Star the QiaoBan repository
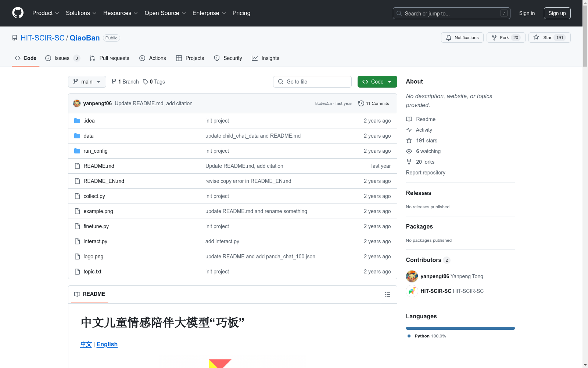This screenshot has width=588, height=368. point(549,38)
